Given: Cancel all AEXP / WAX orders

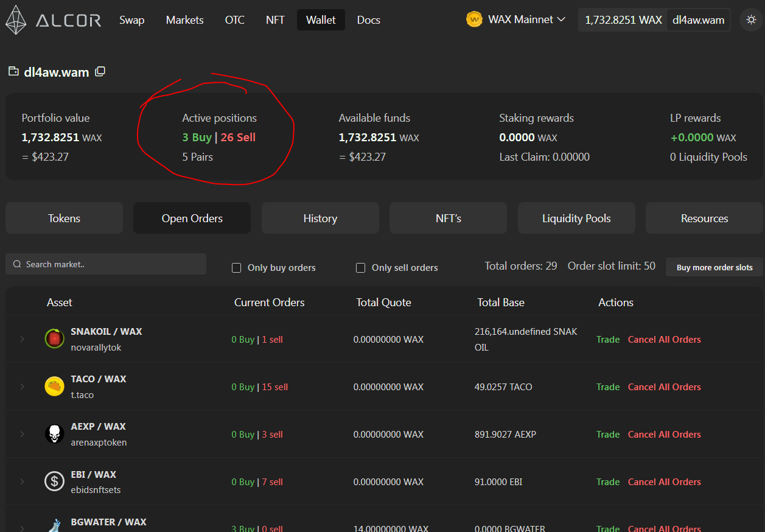Looking at the screenshot, I should (x=665, y=434).
